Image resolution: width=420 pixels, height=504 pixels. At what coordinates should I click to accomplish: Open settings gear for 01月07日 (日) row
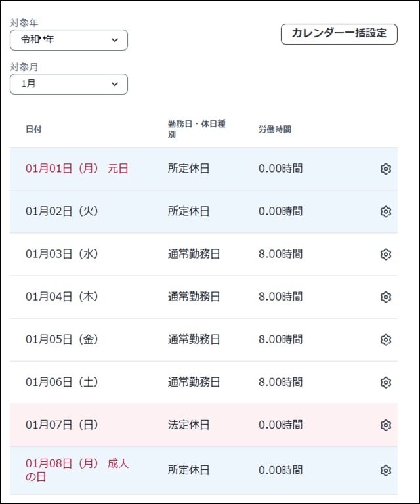pos(385,425)
